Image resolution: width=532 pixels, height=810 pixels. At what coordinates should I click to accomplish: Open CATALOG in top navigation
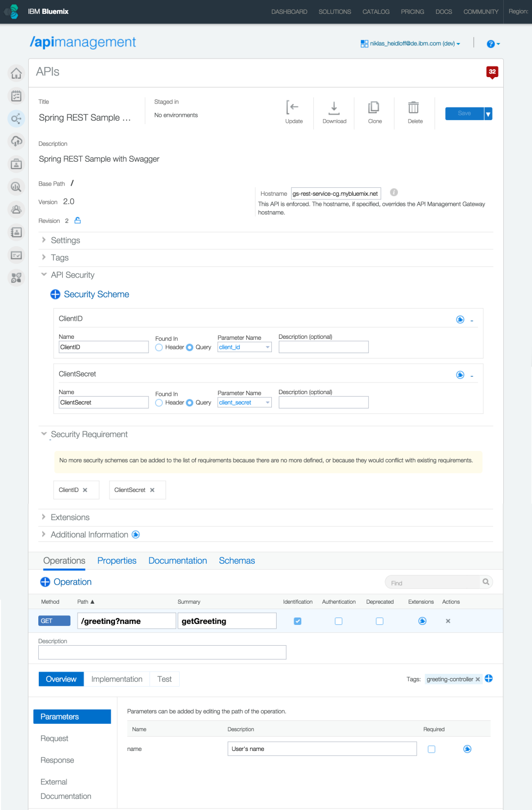point(376,12)
